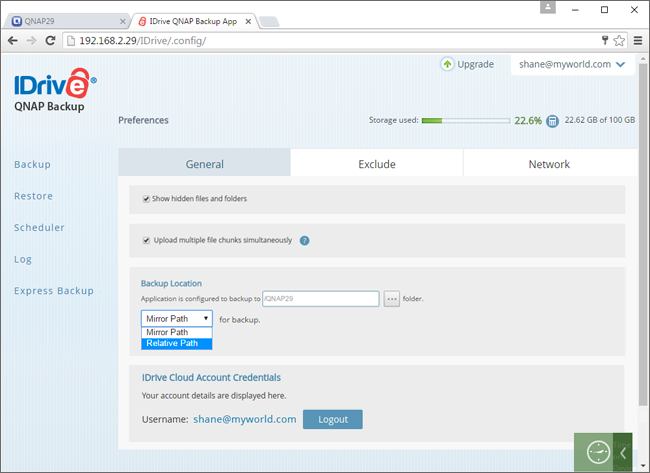
Task: Click the IDrive QNAP Backup logo
Action: (x=55, y=90)
